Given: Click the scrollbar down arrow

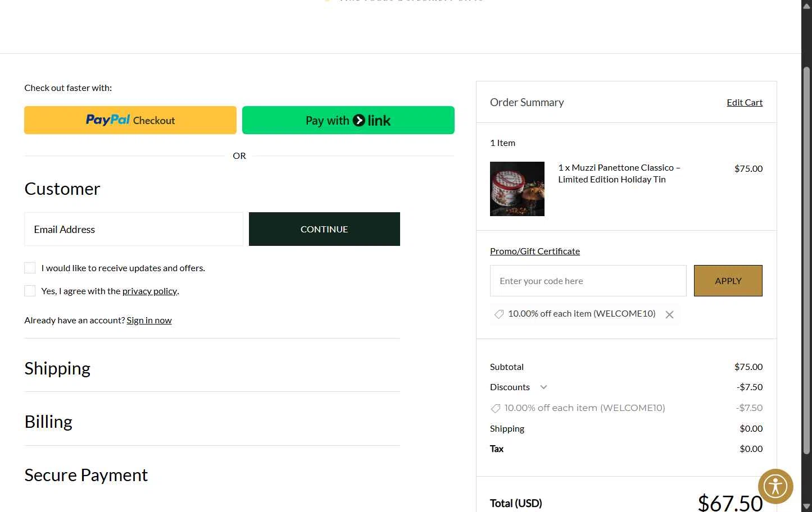Looking at the screenshot, I should click(806, 506).
